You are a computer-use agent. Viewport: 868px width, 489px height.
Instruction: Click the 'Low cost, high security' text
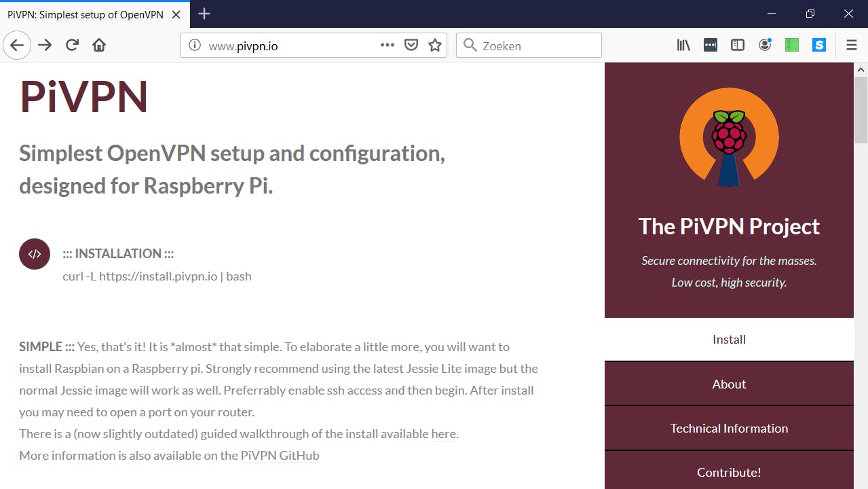point(729,283)
